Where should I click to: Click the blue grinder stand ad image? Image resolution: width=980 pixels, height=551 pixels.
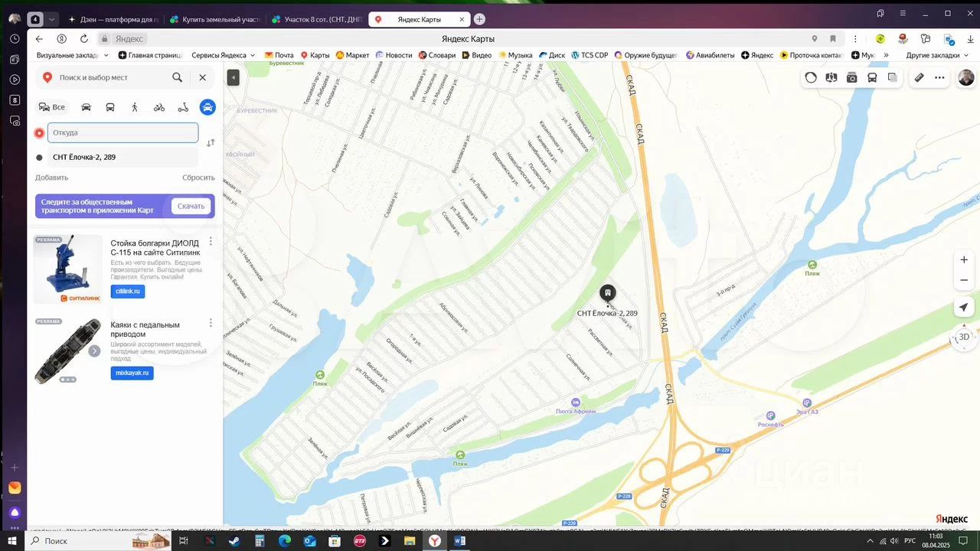68,269
